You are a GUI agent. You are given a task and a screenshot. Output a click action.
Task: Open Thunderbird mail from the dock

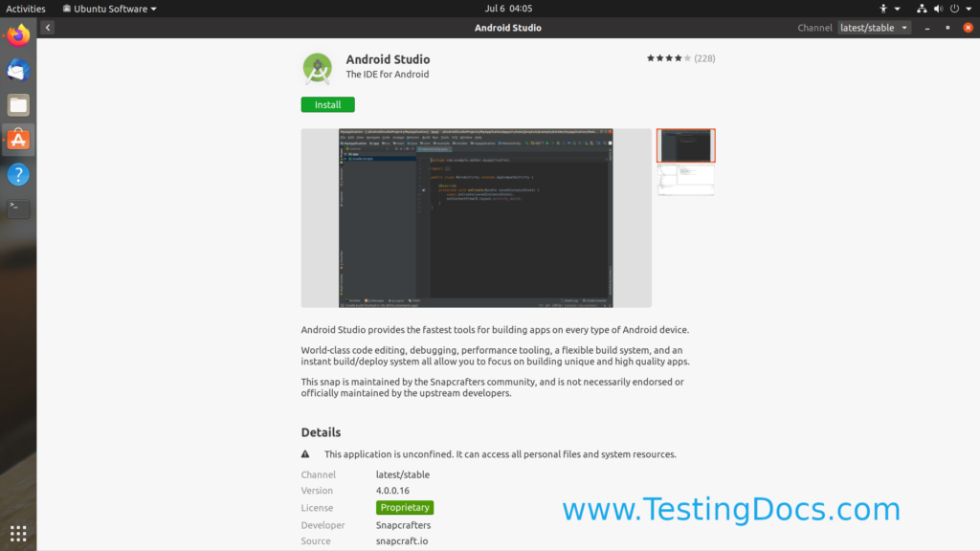(x=17, y=70)
